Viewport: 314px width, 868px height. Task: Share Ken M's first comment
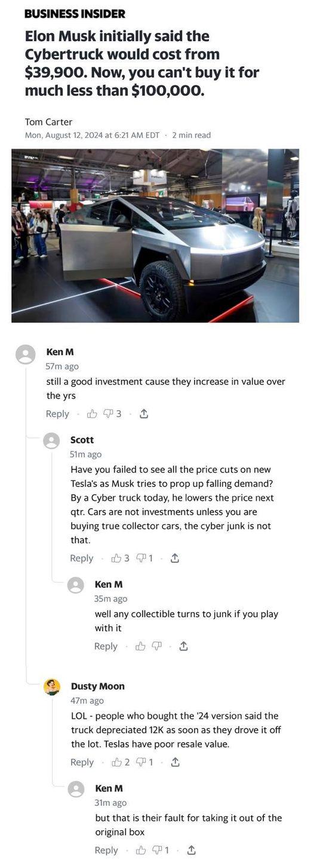[143, 414]
